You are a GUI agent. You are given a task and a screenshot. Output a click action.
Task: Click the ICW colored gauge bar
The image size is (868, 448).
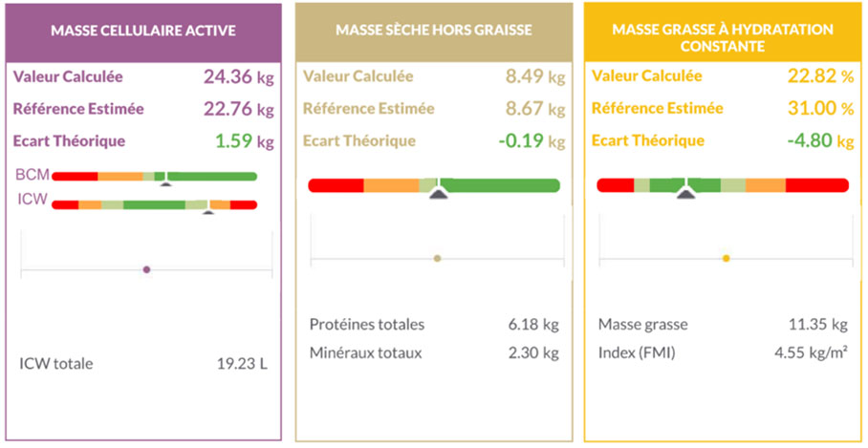click(154, 204)
